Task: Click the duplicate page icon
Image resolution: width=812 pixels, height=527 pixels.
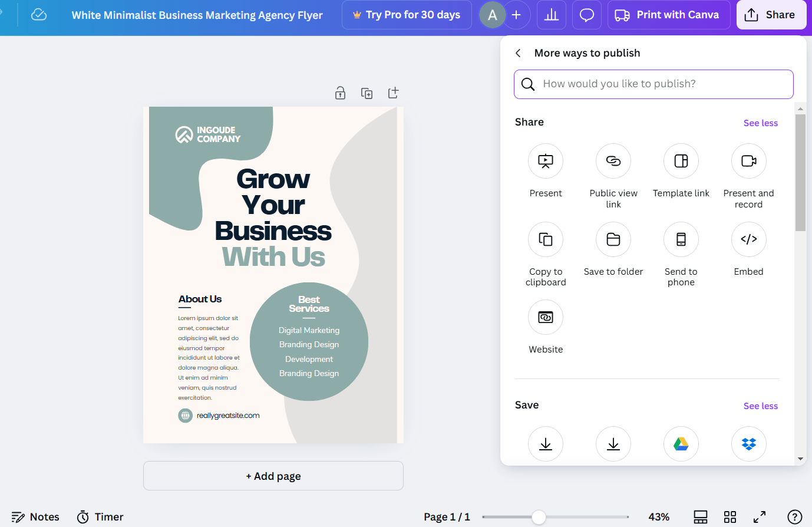Action: point(367,93)
